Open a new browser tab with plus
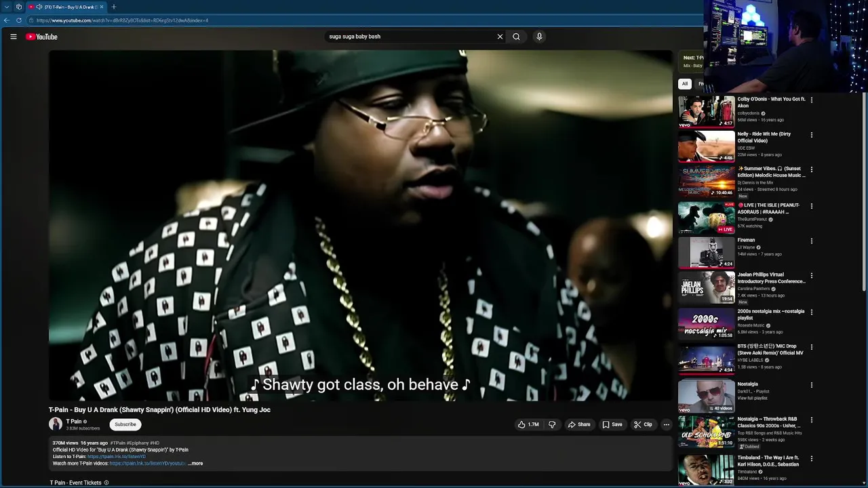Screen dimensions: 868x488 click(x=113, y=7)
